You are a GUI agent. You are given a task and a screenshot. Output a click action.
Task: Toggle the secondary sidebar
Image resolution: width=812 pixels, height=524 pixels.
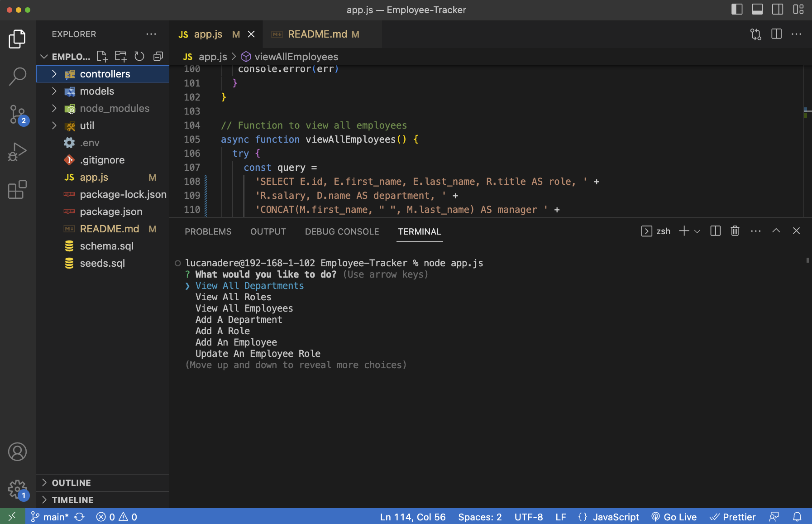tap(778, 9)
